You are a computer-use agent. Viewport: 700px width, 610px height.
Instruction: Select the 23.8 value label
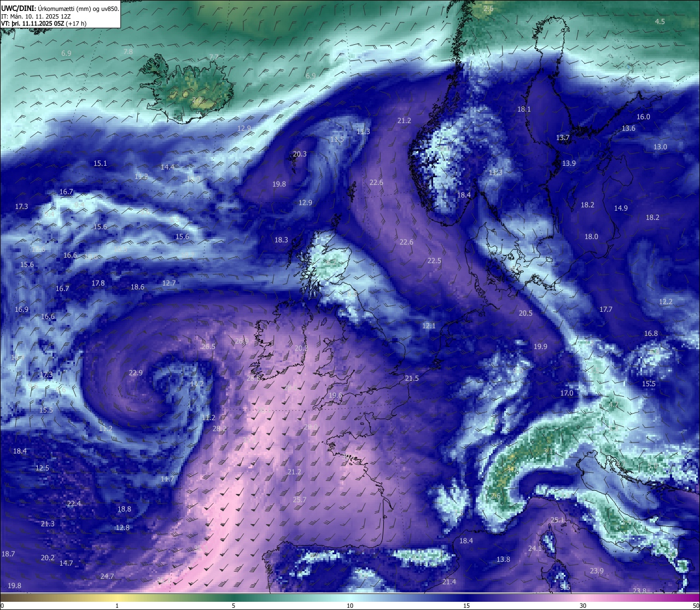click(639, 590)
